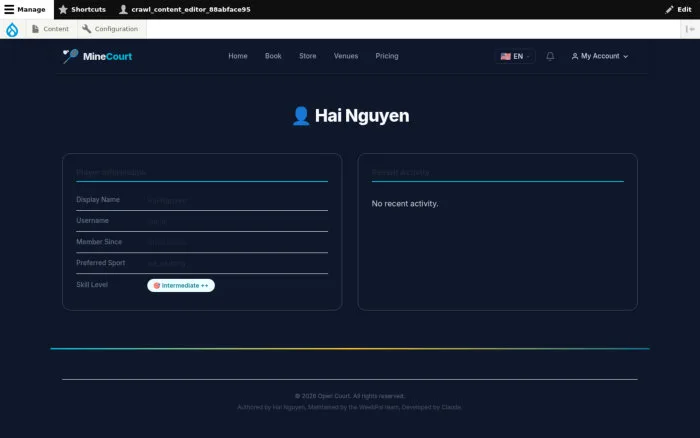This screenshot has width=700, height=438.
Task: Click the MineCourt racket logo
Action: click(x=70, y=56)
